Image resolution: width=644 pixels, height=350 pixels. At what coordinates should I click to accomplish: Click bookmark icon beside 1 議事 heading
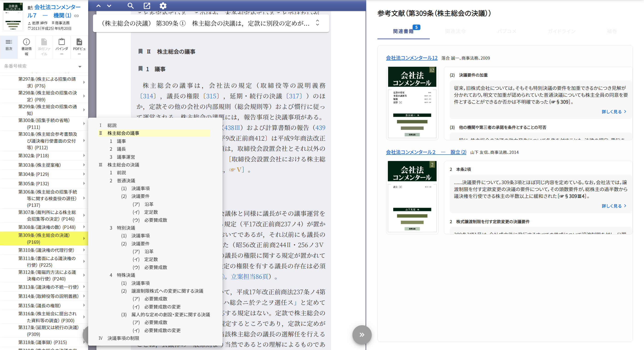[x=141, y=69]
